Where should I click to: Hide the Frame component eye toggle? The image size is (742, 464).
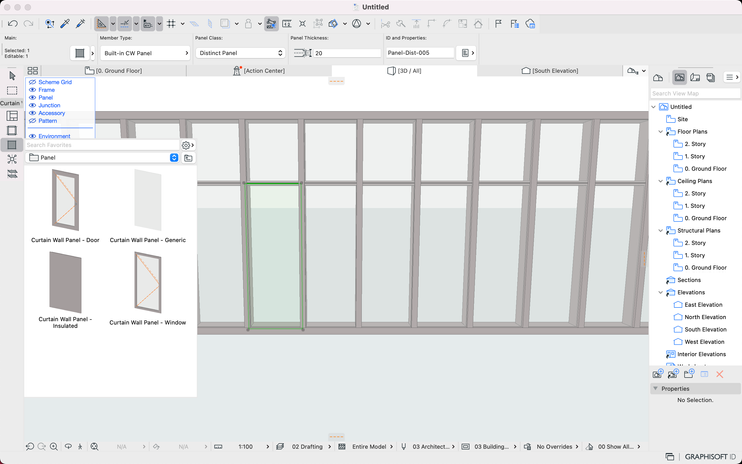click(32, 90)
